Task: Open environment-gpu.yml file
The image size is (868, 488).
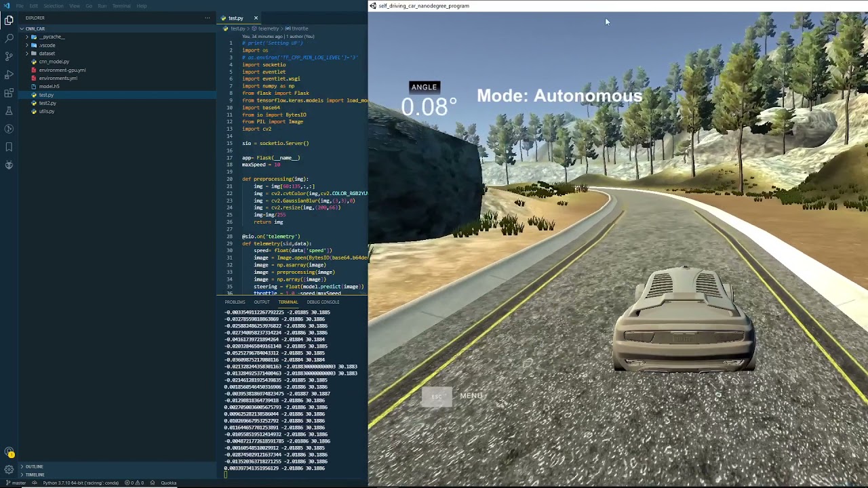Action: point(62,70)
